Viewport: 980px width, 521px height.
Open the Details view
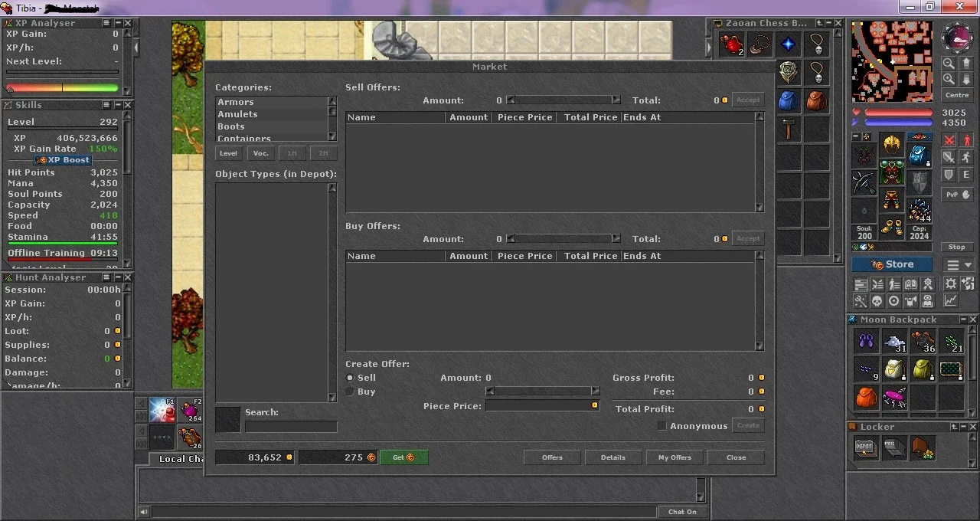click(613, 457)
